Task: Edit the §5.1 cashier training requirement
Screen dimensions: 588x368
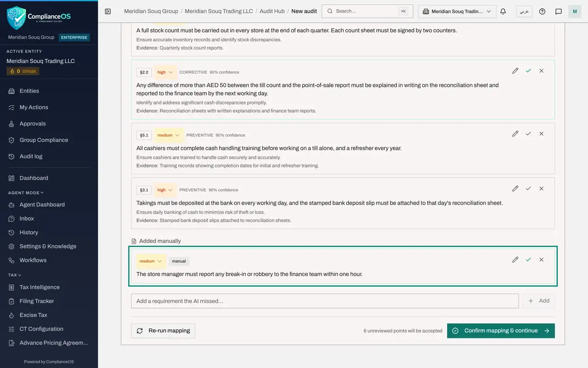Action: [515, 134]
